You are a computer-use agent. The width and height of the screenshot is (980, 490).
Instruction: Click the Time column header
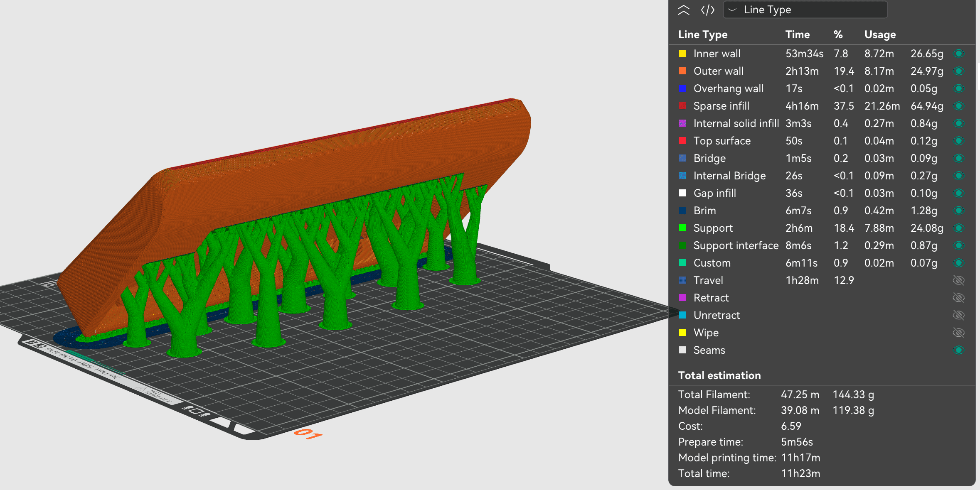click(x=797, y=34)
